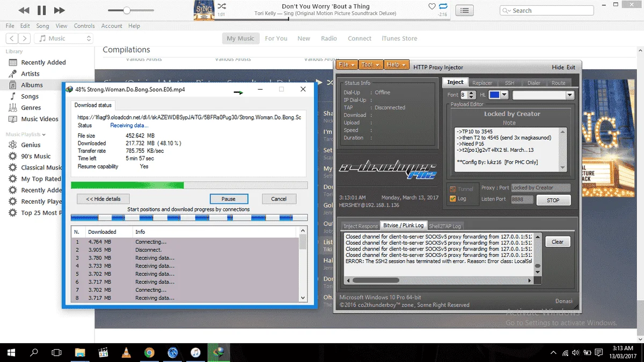Click Hide in HTTP Proxy Injector
The width and height of the screenshot is (644, 362).
click(558, 68)
